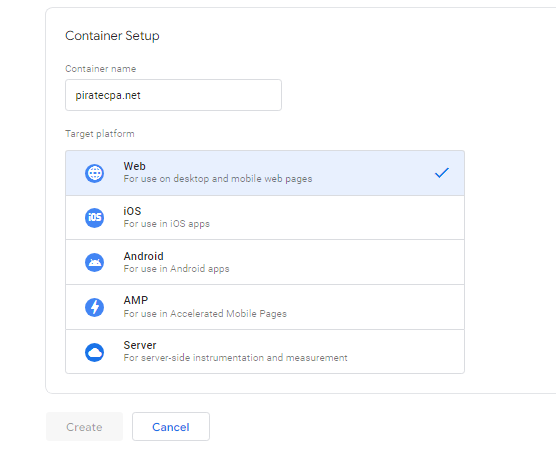Click the Server cloud icon
Image resolution: width=556 pixels, height=450 pixels.
click(x=94, y=352)
